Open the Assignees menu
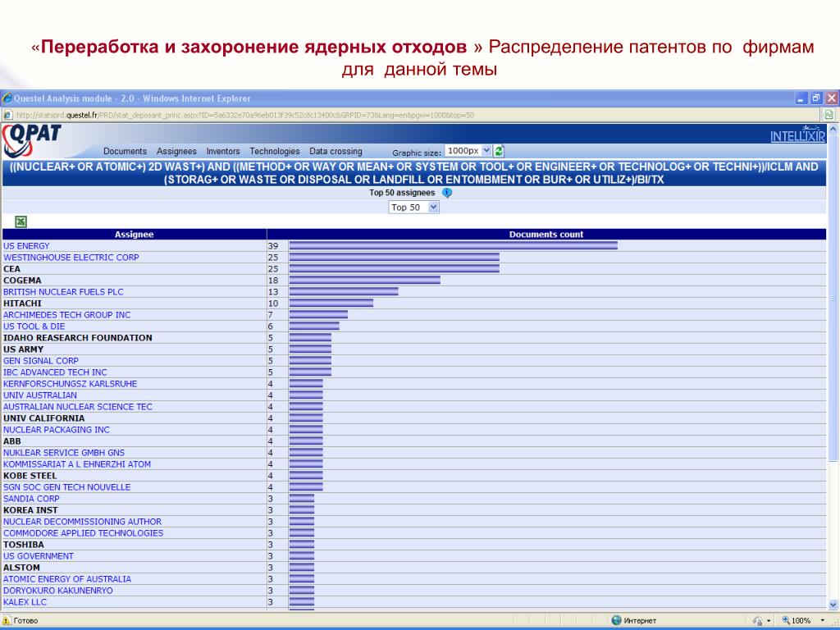The image size is (840, 630). (176, 151)
